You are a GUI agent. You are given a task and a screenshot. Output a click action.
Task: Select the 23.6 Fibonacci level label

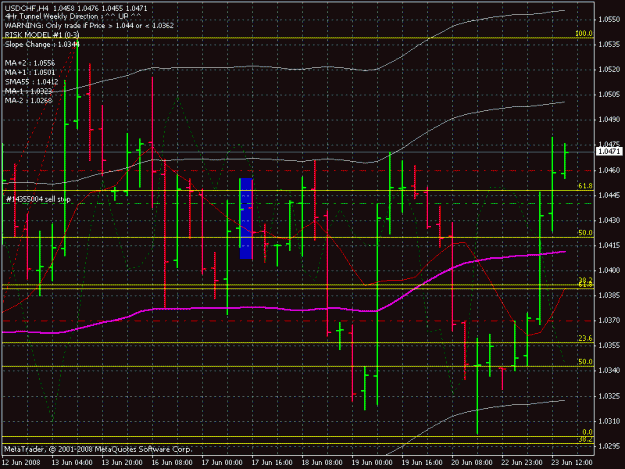[585, 338]
